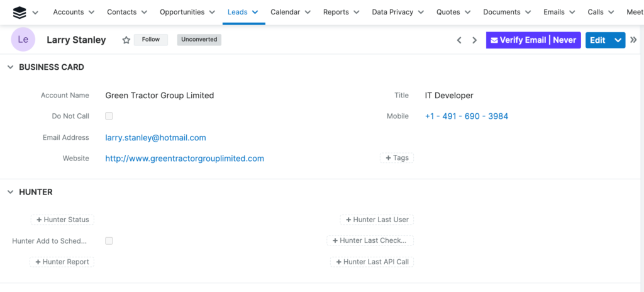644x292 pixels.
Task: Open larry.stanley@hotmail.com email link
Action: pos(155,137)
